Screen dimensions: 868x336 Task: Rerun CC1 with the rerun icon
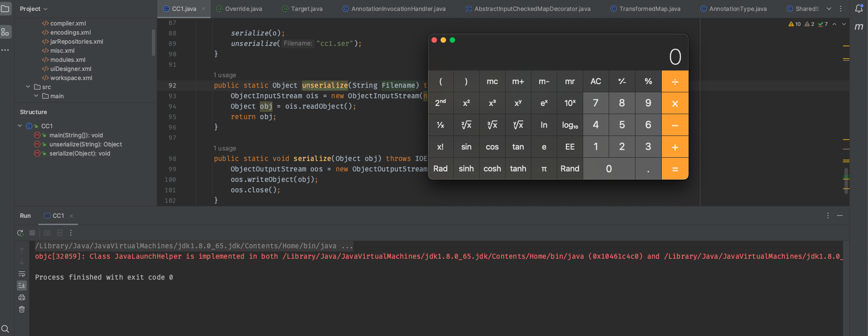coord(20,233)
